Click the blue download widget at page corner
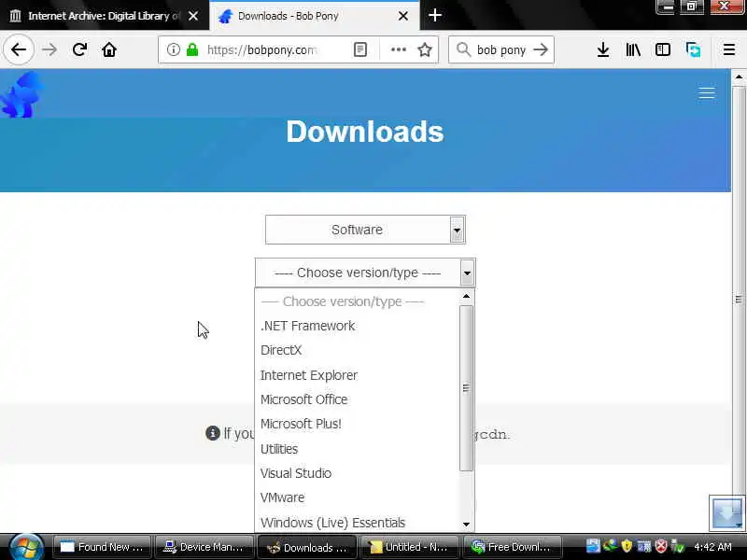747x560 pixels. (x=727, y=512)
